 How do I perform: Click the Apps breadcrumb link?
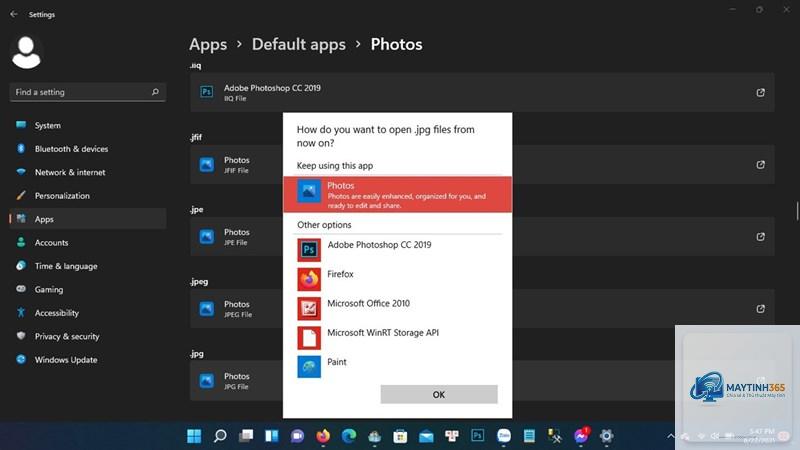click(208, 44)
